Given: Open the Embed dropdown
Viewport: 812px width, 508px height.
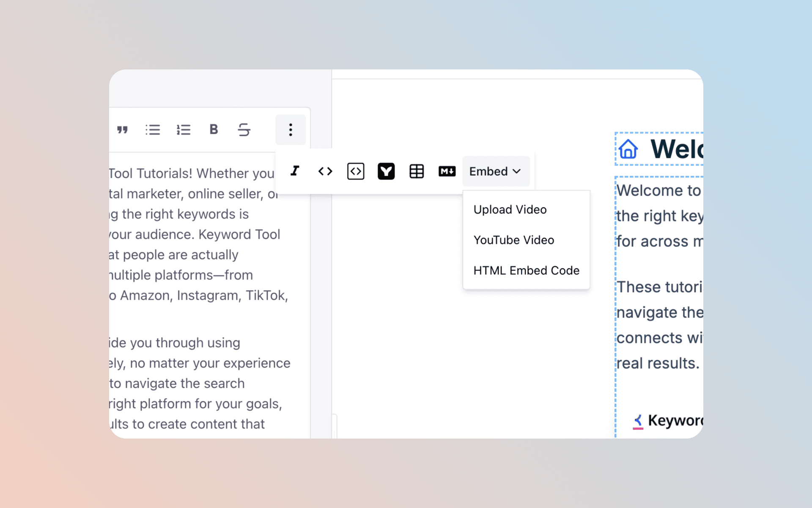Looking at the screenshot, I should (x=496, y=171).
